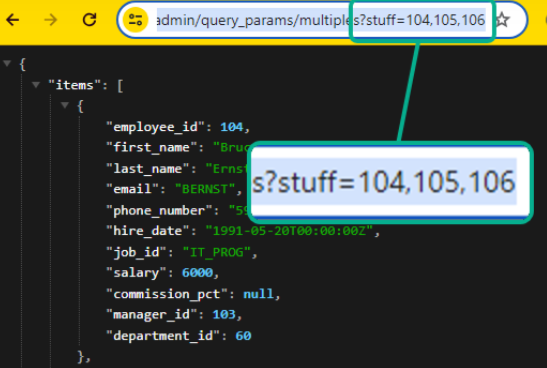Select the "items" key text
547x368 pixels.
point(74,85)
